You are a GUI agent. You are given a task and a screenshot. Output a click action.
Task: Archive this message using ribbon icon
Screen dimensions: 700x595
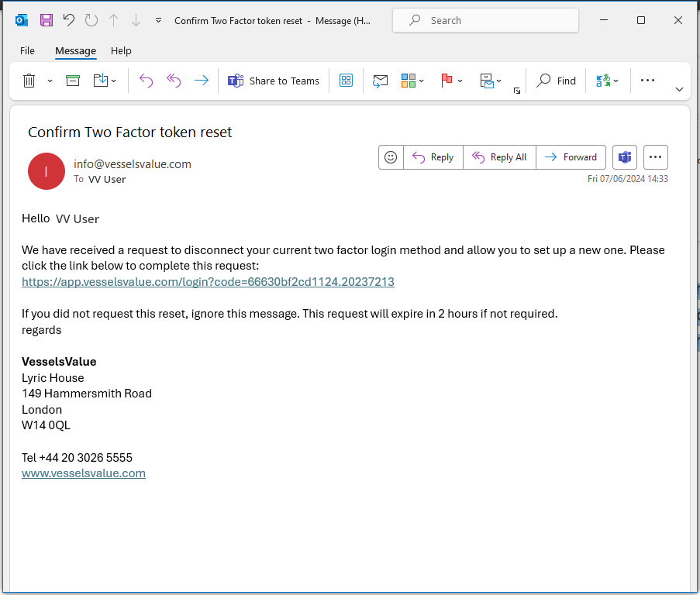point(73,81)
